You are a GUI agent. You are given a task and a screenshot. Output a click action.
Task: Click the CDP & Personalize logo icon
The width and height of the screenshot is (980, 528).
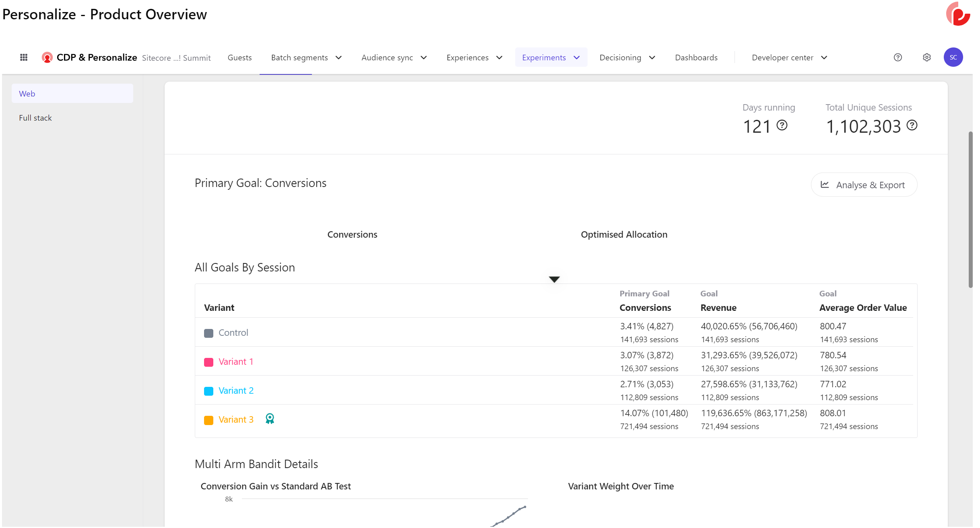47,58
